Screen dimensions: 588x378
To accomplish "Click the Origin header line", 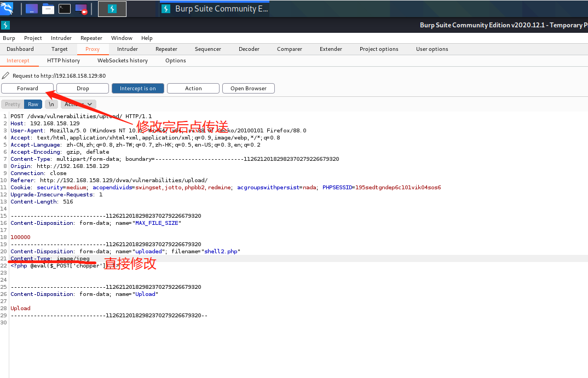I will tap(60, 166).
